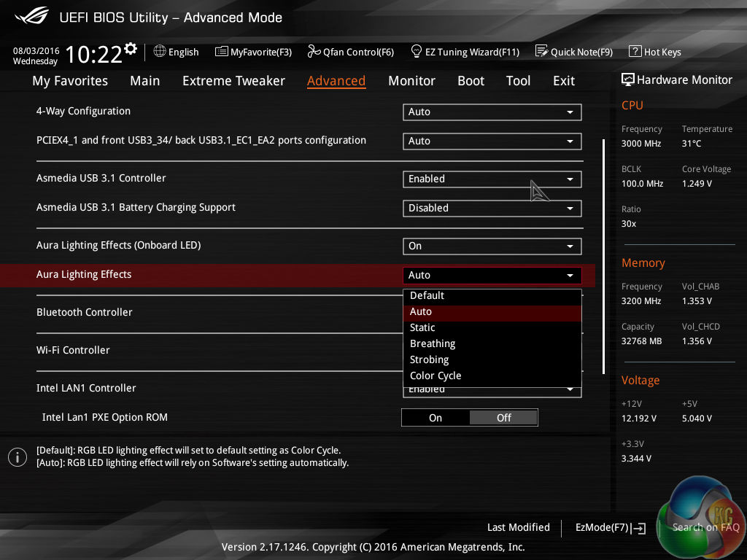
Task: Open the 4-Way Configuration dropdown
Action: [492, 112]
